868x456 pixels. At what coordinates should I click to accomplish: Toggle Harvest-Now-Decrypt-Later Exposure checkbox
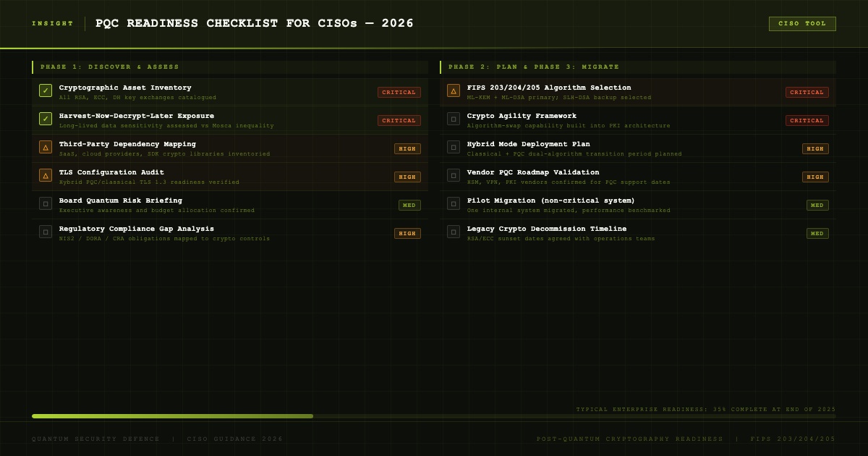46,119
